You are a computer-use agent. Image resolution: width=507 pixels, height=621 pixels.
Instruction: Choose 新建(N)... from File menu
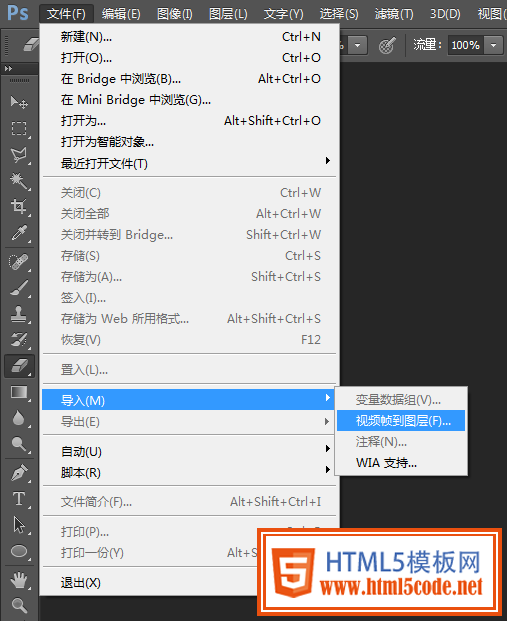(189, 37)
